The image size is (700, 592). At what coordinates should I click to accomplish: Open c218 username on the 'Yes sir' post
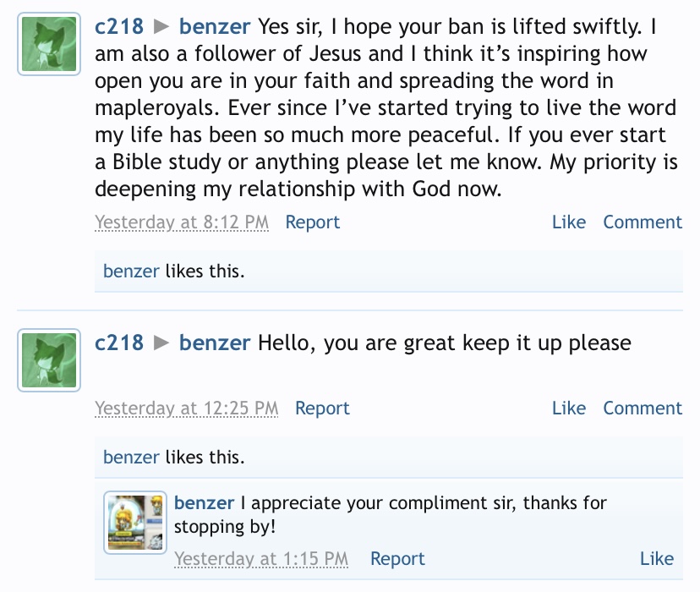tap(119, 27)
